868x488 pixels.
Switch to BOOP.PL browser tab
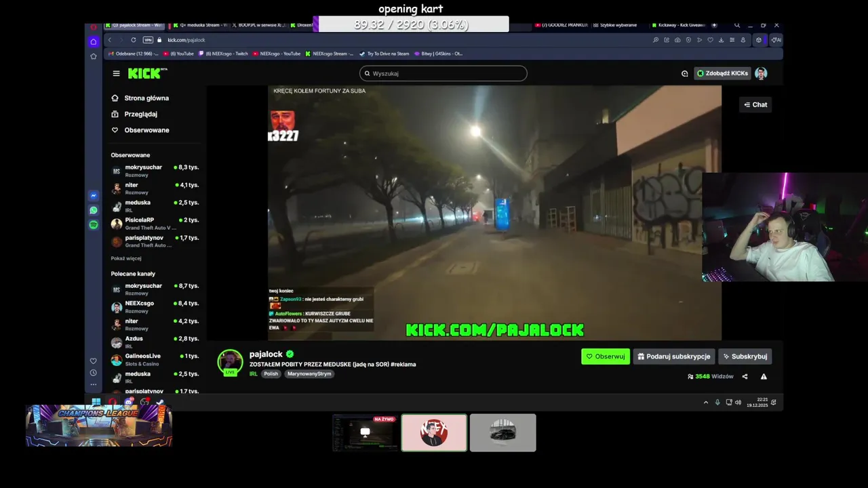pyautogui.click(x=259, y=25)
